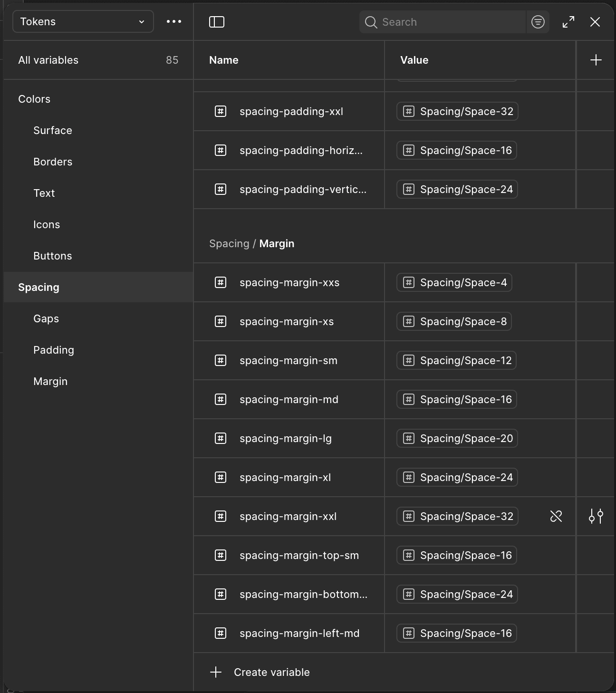Select the Spacing/Space-4 alias value pill
The width and height of the screenshot is (616, 693).
[x=454, y=282]
